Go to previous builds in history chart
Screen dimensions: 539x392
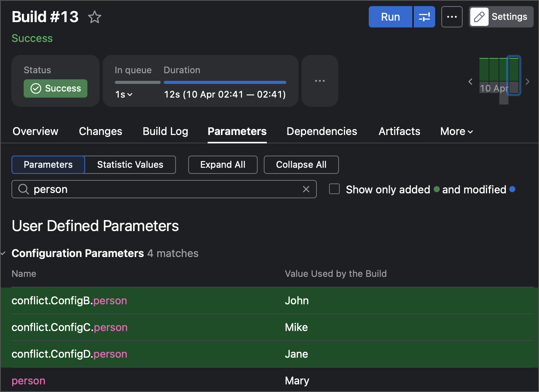pos(470,81)
